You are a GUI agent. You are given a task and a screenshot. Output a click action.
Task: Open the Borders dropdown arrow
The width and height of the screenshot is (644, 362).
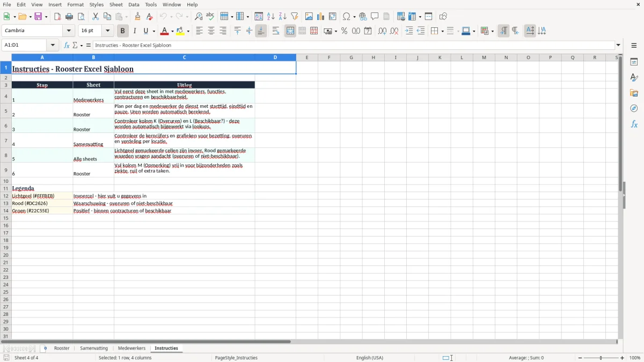pos(442,31)
